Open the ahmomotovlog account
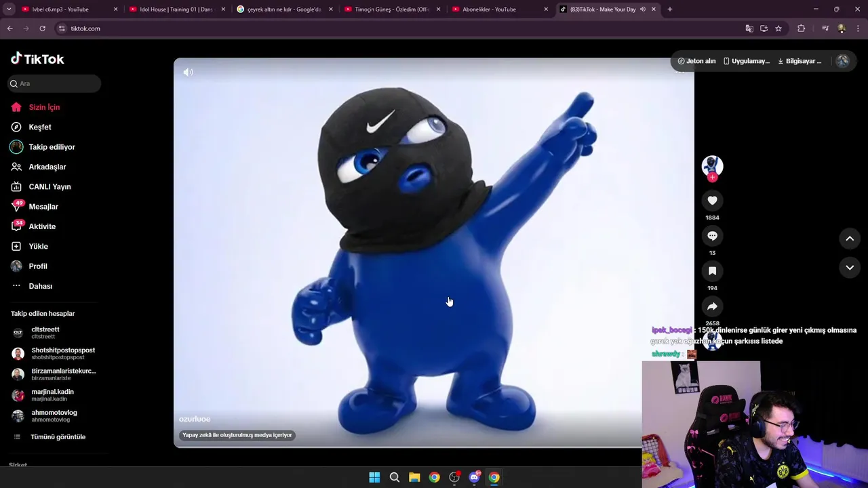Viewport: 868px width, 488px height. pos(54,415)
